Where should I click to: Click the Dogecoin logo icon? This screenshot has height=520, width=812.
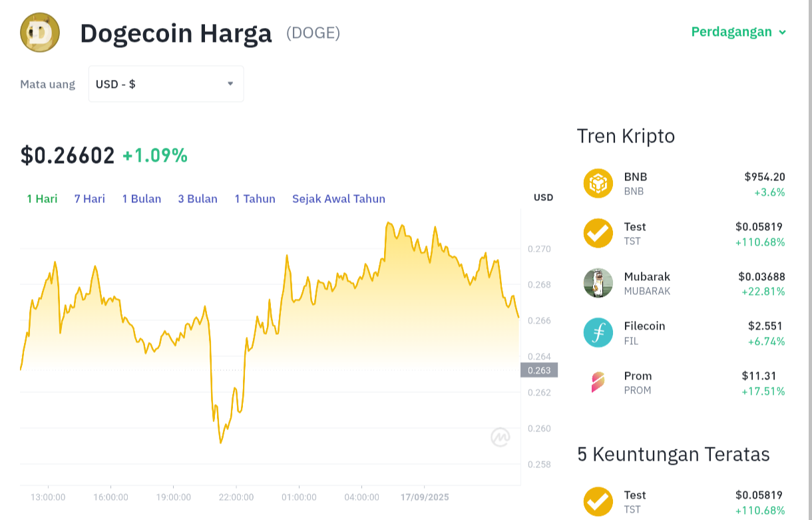pyautogui.click(x=39, y=31)
